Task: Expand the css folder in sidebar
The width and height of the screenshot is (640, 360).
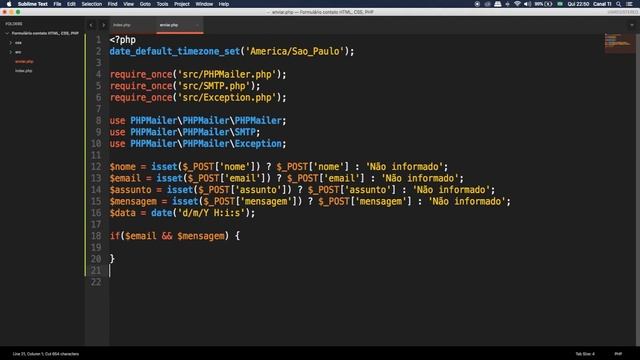Action: click(11, 42)
